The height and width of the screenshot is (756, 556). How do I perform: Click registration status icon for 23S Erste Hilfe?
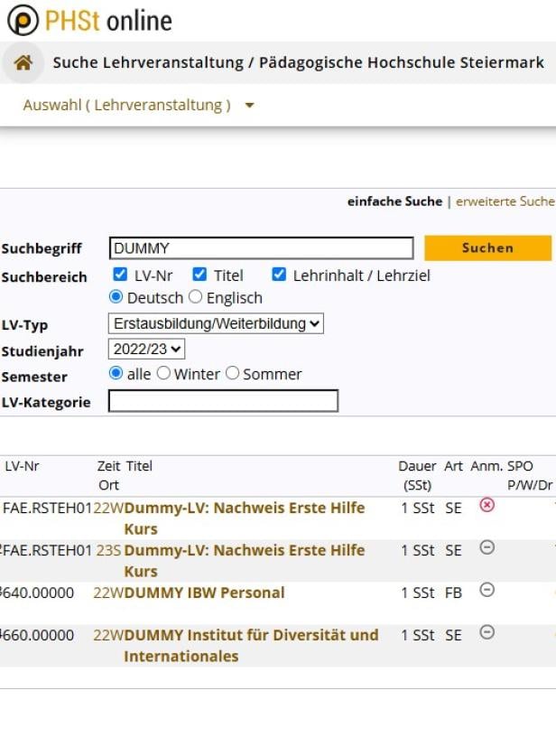[x=486, y=548]
